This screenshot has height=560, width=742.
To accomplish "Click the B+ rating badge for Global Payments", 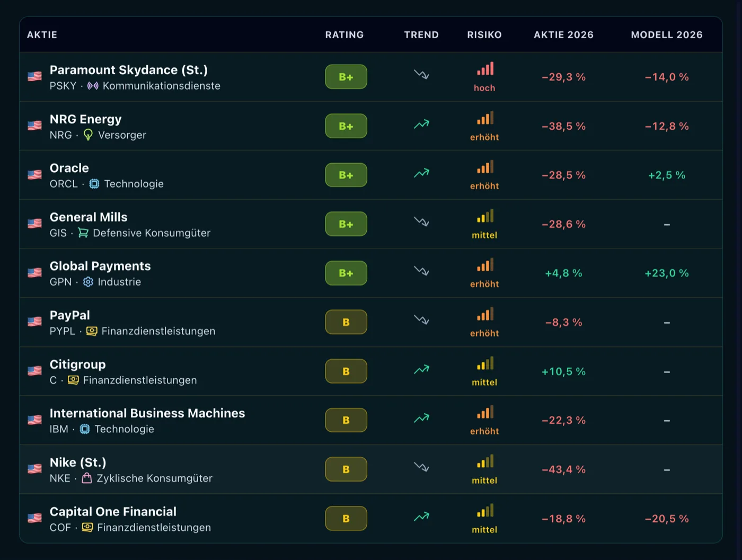I will [x=346, y=273].
